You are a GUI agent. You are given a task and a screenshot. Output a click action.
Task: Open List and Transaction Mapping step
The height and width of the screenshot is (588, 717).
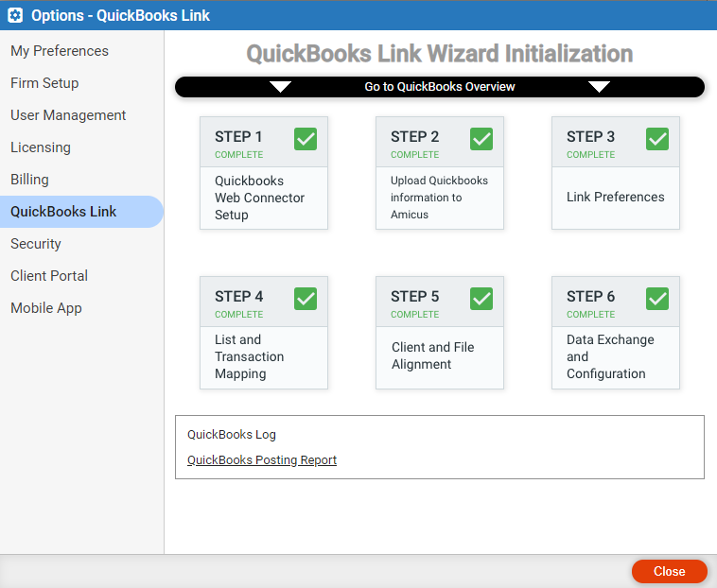(264, 356)
